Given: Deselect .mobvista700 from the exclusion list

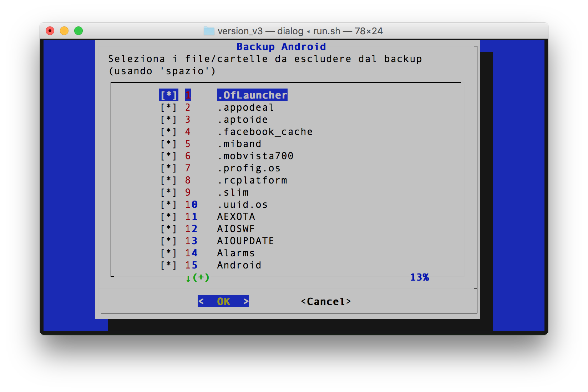Looking at the screenshot, I should pos(168,156).
